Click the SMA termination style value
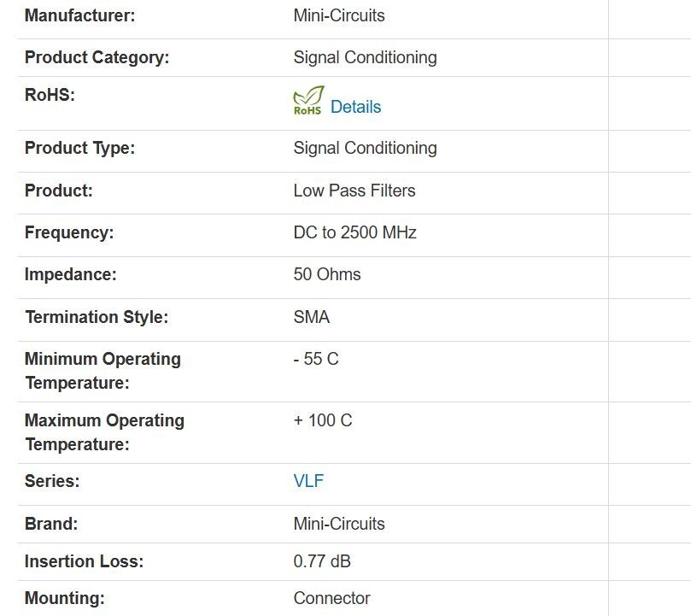The width and height of the screenshot is (691, 616). click(311, 317)
